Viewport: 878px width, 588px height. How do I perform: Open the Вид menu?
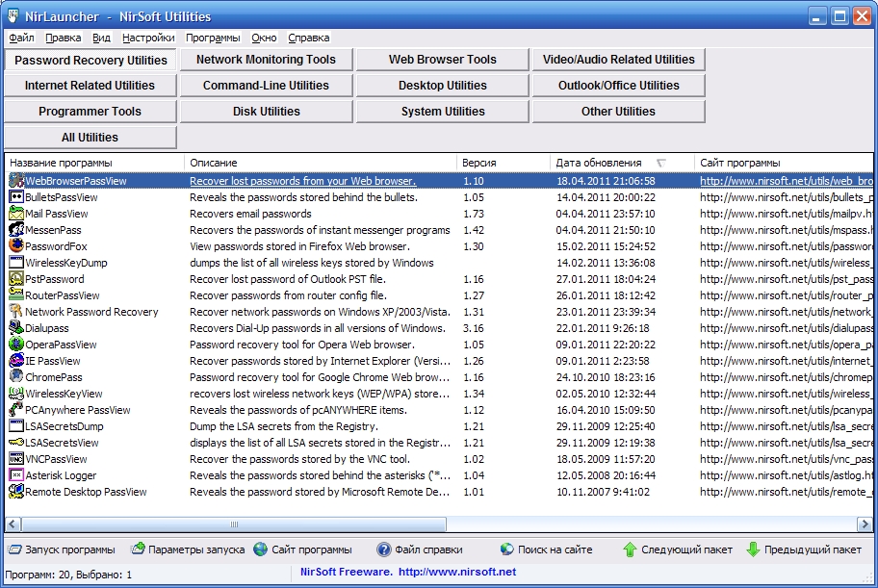coord(101,38)
